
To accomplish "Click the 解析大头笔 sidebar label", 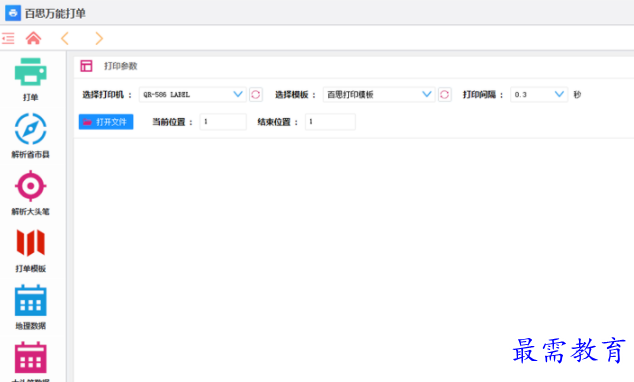I will (x=30, y=211).
